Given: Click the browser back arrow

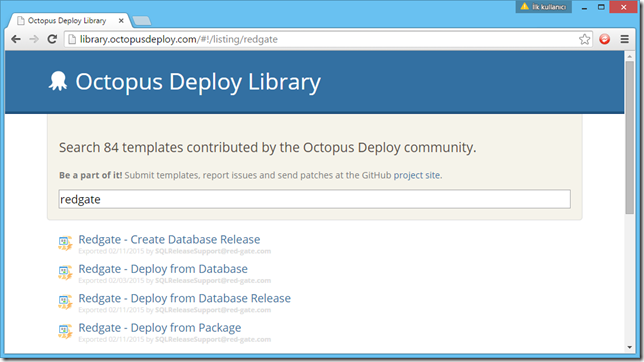Looking at the screenshot, I should pyautogui.click(x=16, y=39).
